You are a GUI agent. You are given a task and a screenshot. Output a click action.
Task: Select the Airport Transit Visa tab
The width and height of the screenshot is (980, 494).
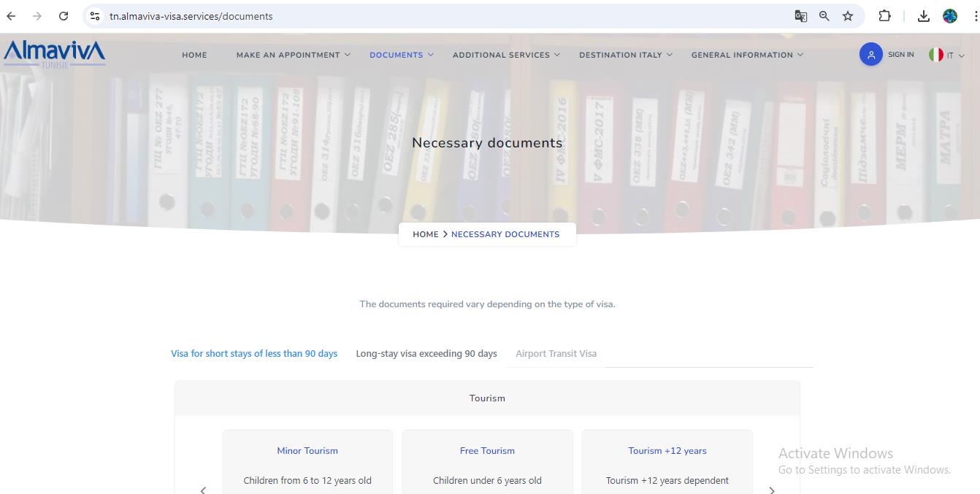click(x=556, y=354)
